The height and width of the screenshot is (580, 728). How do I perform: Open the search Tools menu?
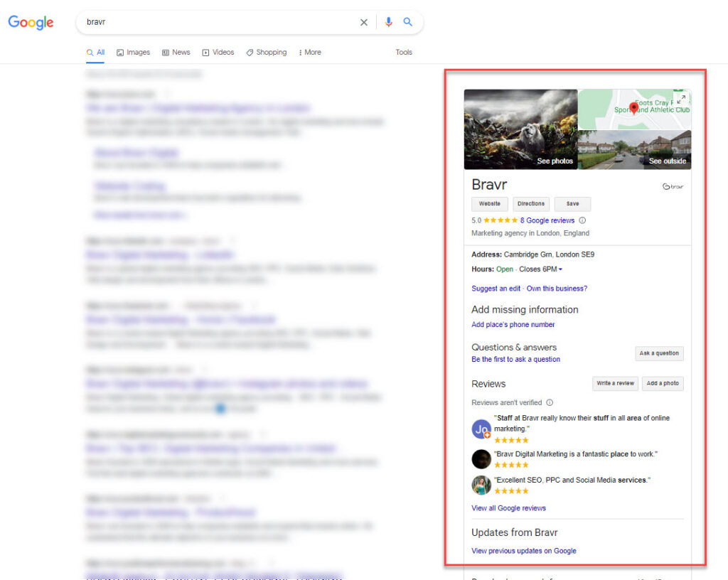tap(404, 53)
